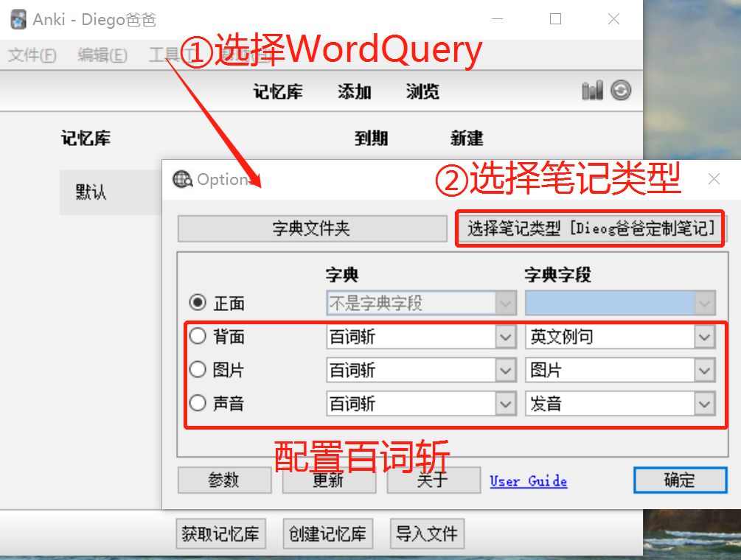Close the Options dialog

(714, 179)
